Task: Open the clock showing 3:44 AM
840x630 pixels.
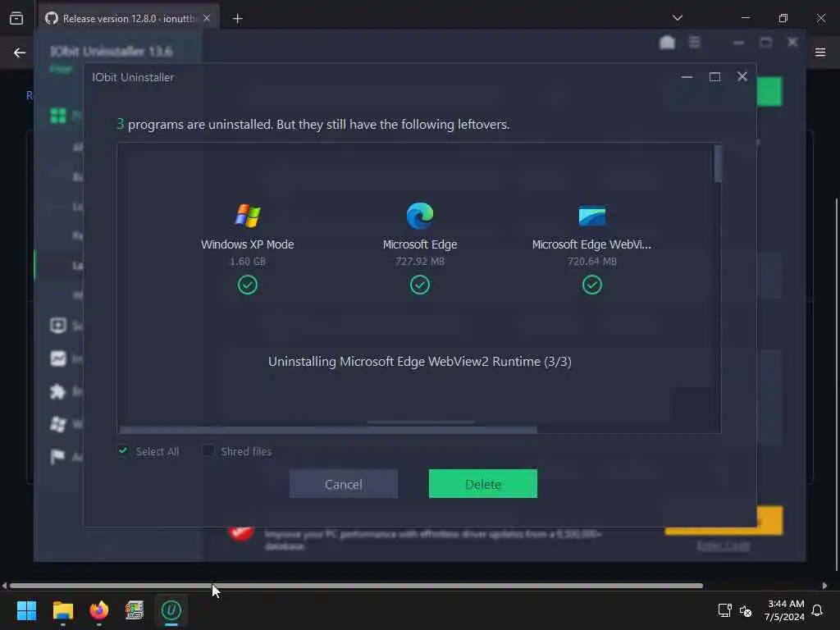Action: coord(784,610)
